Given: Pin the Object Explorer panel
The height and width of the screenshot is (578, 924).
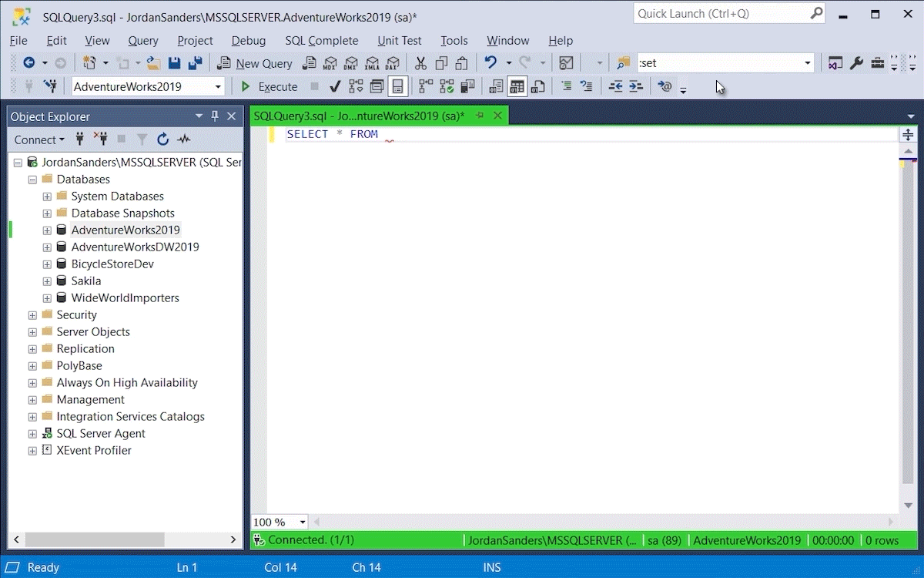Looking at the screenshot, I should click(215, 116).
